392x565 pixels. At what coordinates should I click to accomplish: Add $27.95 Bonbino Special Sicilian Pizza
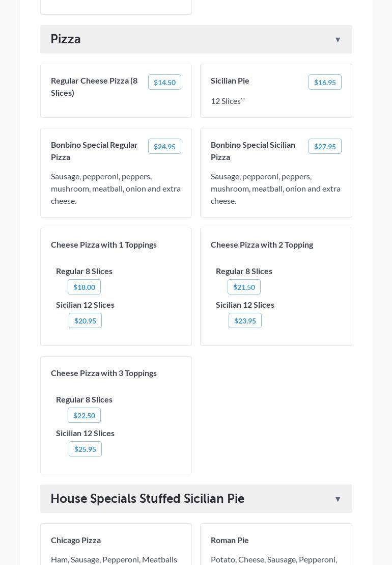(325, 146)
